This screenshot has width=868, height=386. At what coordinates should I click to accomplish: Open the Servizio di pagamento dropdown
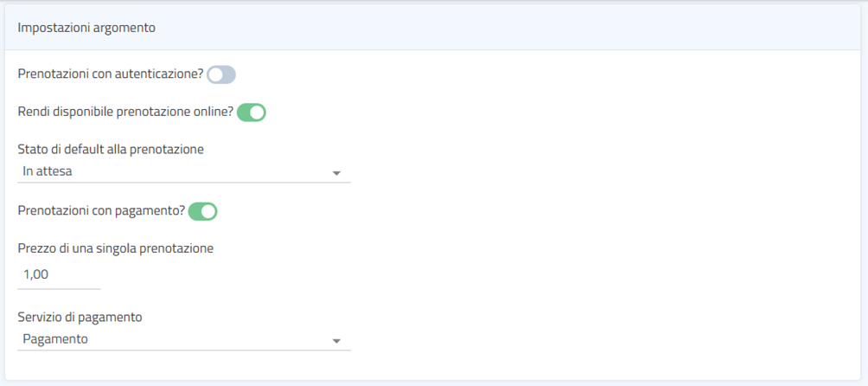[183, 339]
